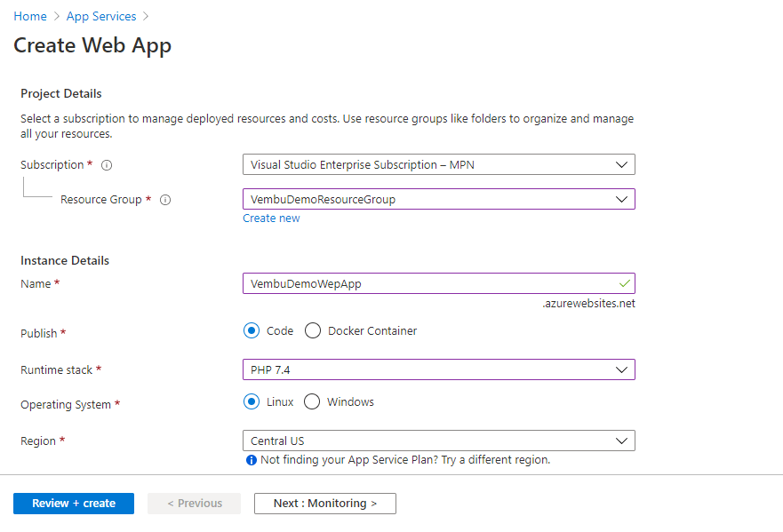Image resolution: width=783 pixels, height=532 pixels.
Task: Click the Instance Details heading
Action: coord(65,260)
